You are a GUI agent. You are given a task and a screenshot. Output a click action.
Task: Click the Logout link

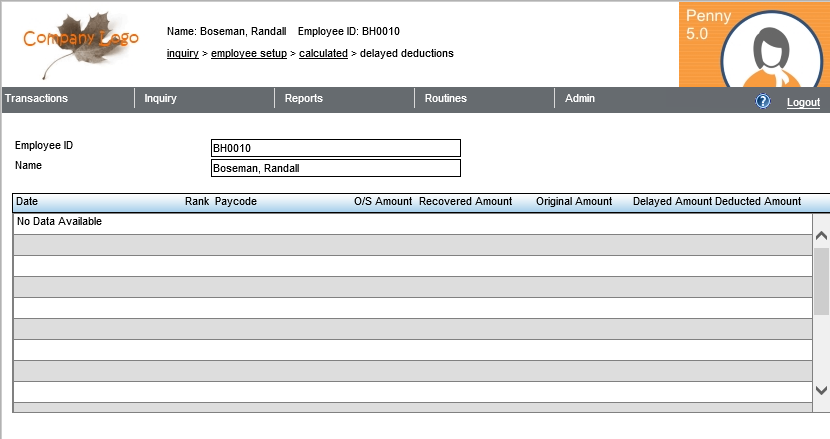tap(803, 102)
